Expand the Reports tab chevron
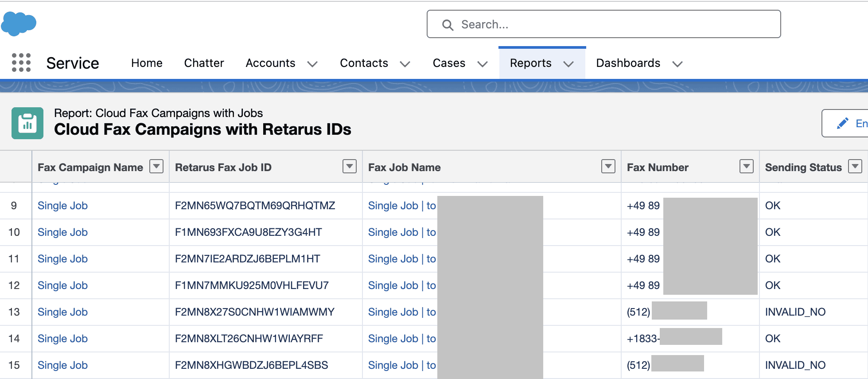Screen dimensions: 868x379 tap(568, 64)
